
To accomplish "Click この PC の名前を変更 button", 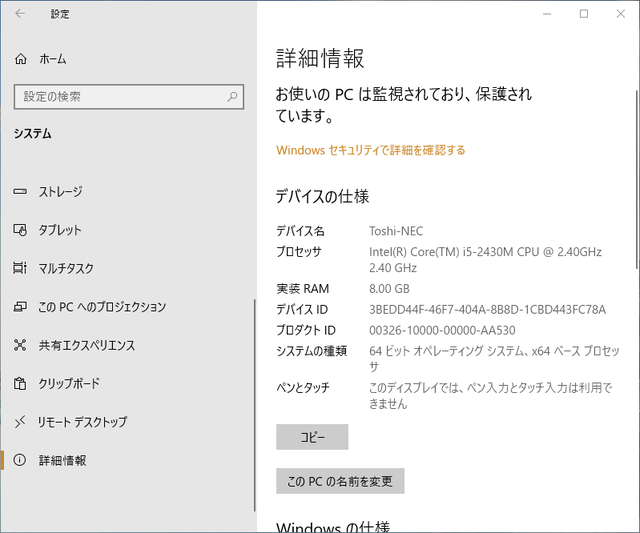I will (x=340, y=481).
